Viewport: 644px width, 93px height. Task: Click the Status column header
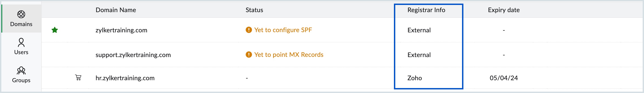click(x=254, y=10)
